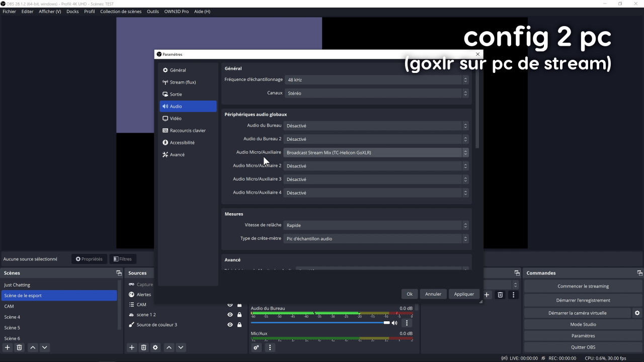Viewport: 644px width, 362px height.
Task: Open Audio du Bureau options via three-dot icon
Action: [x=407, y=323]
